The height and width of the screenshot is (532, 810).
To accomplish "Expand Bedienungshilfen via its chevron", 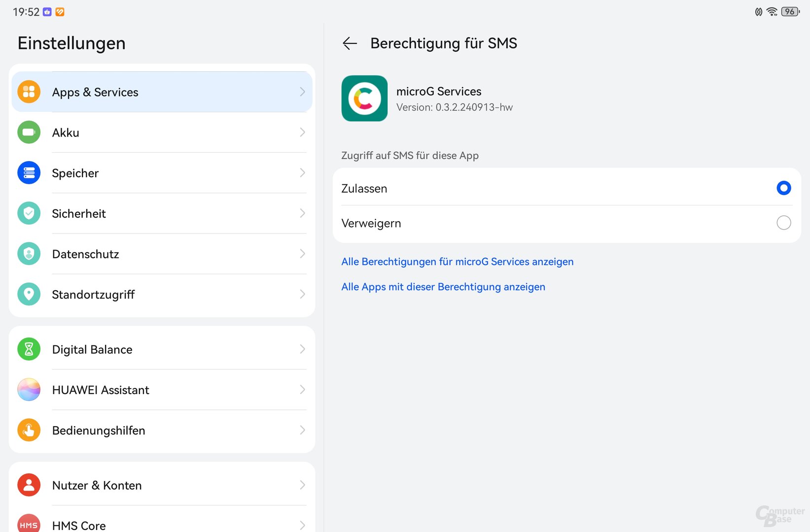I will click(x=302, y=430).
